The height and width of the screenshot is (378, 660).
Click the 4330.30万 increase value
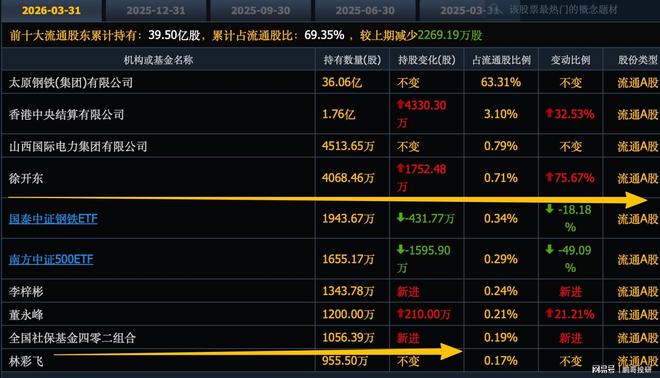421,114
